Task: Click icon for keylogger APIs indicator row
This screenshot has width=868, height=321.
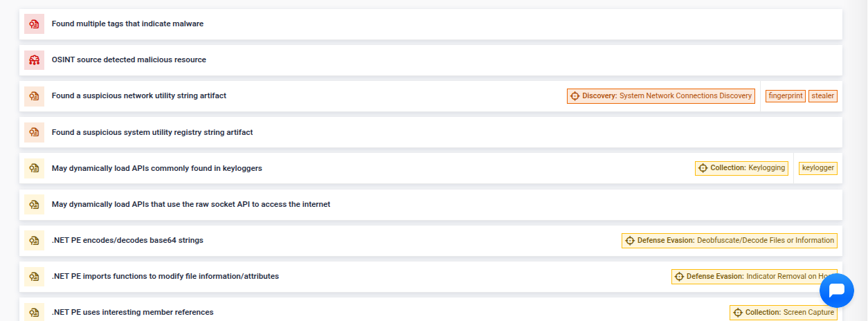Action: click(34, 168)
